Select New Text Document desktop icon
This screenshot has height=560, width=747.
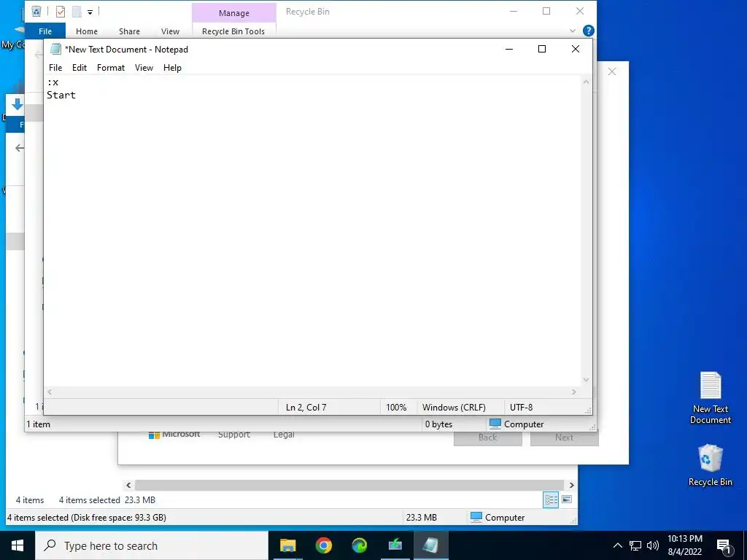[x=711, y=398]
